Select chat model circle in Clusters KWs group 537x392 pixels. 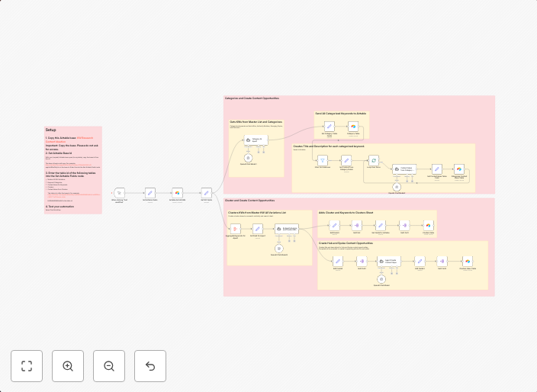click(279, 249)
